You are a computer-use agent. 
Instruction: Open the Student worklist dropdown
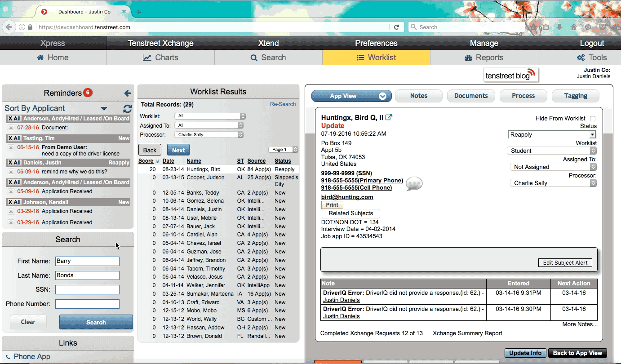pos(552,151)
